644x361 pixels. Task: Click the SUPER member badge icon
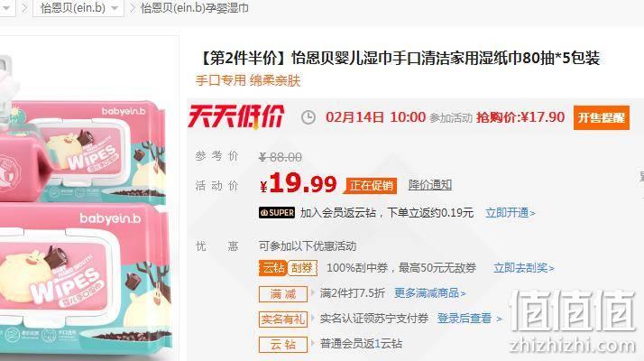click(x=277, y=213)
